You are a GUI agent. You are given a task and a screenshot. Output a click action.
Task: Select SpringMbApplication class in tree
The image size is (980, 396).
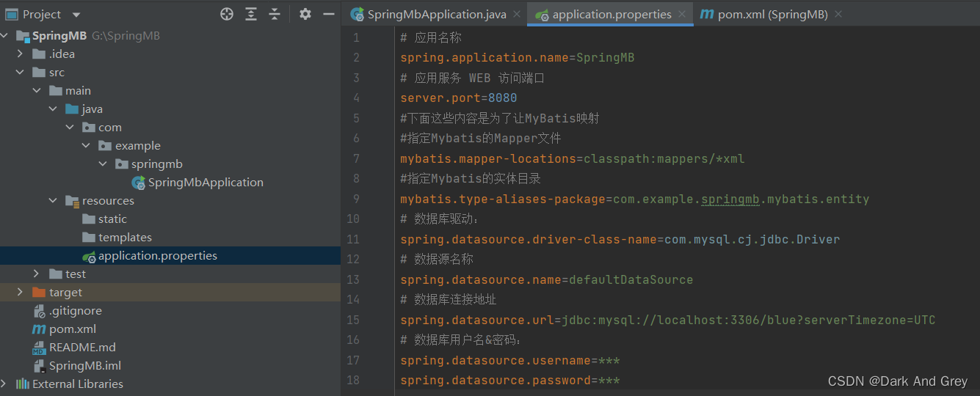tap(206, 183)
